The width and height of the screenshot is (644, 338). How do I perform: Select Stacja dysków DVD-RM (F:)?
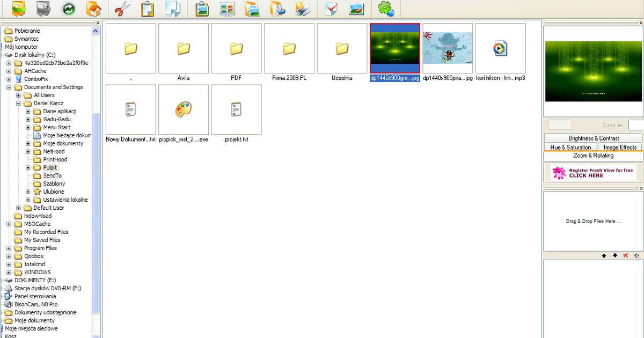(x=48, y=288)
